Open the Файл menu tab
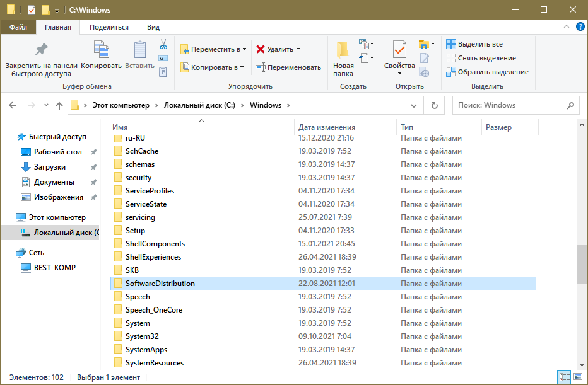Image resolution: width=588 pixels, height=385 pixels. 18,27
